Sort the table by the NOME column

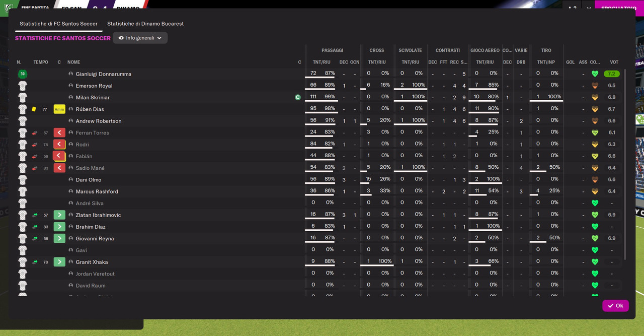[74, 62]
